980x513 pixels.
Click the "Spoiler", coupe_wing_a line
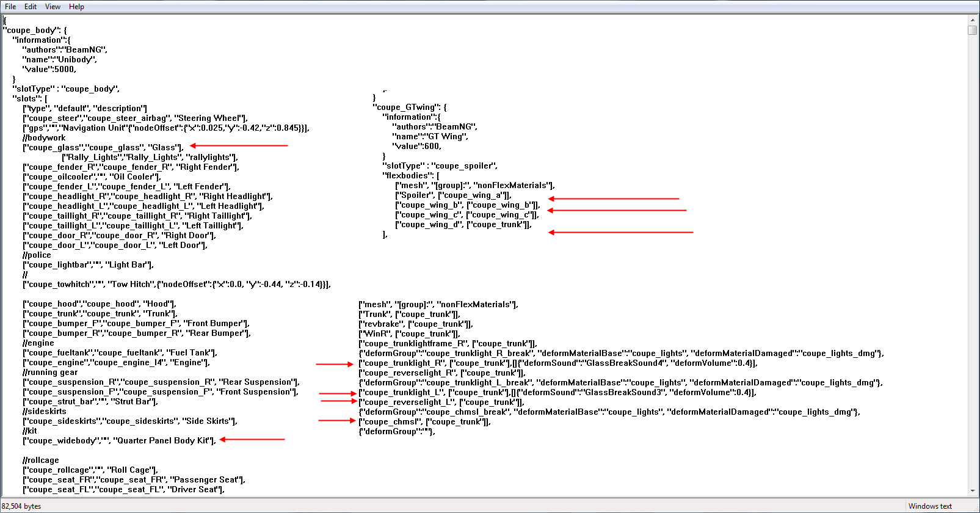point(452,195)
